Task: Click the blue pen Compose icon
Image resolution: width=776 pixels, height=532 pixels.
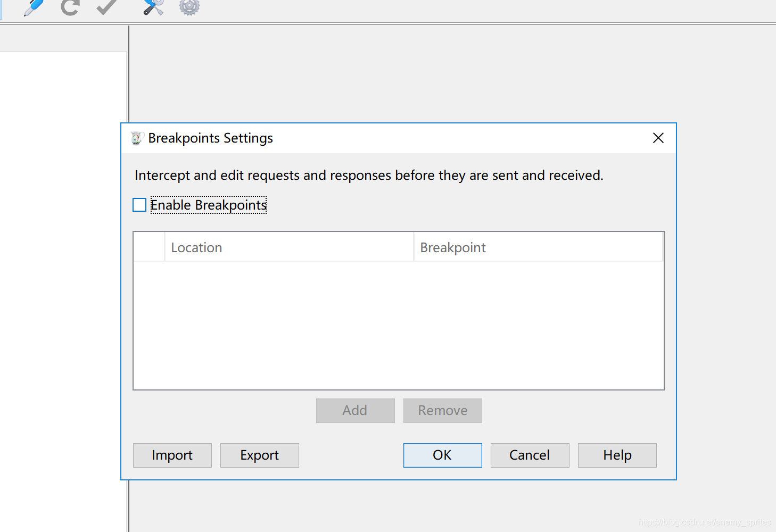Action: pos(34,7)
